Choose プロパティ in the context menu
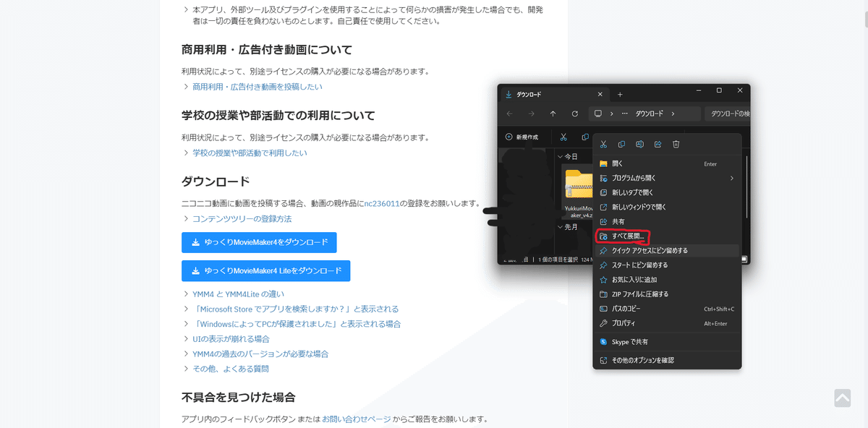 [667, 323]
